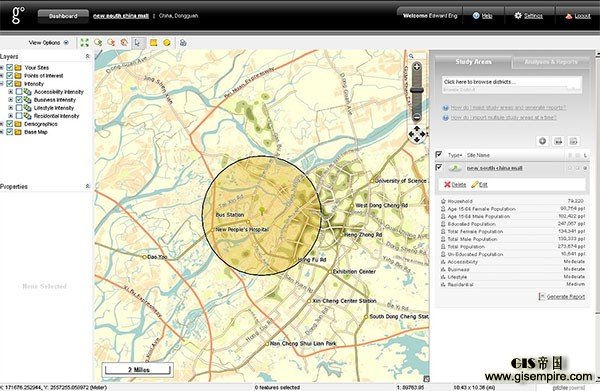Open the Dashboard tab
Viewport: 600px width, 391px height.
pos(63,16)
